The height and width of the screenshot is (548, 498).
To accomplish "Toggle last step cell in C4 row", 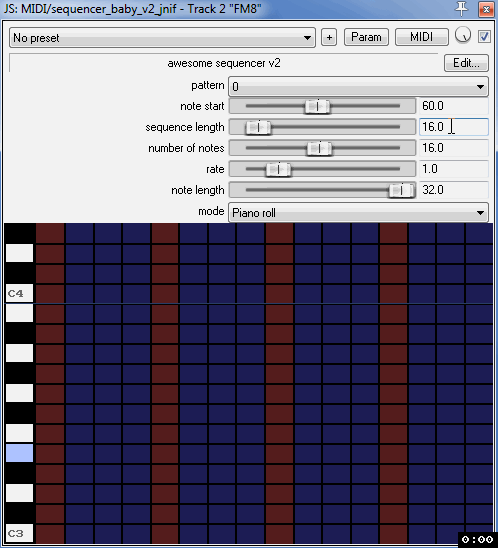I will [x=479, y=293].
